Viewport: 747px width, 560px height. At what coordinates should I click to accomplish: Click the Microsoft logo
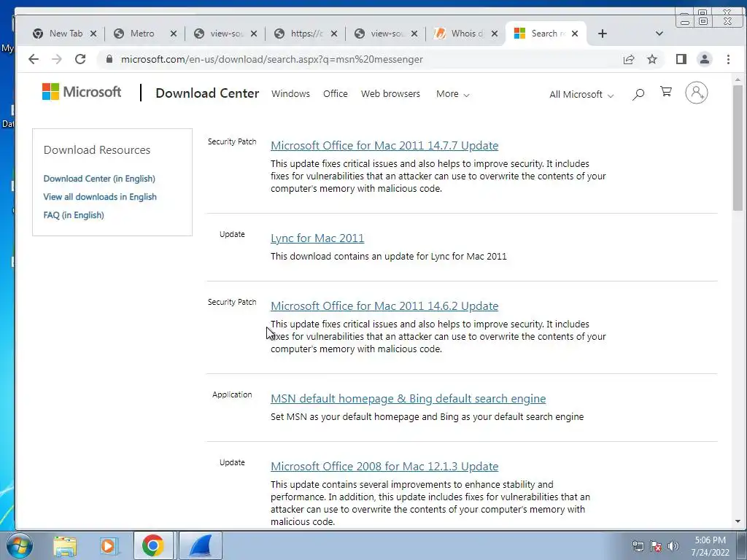pos(82,91)
